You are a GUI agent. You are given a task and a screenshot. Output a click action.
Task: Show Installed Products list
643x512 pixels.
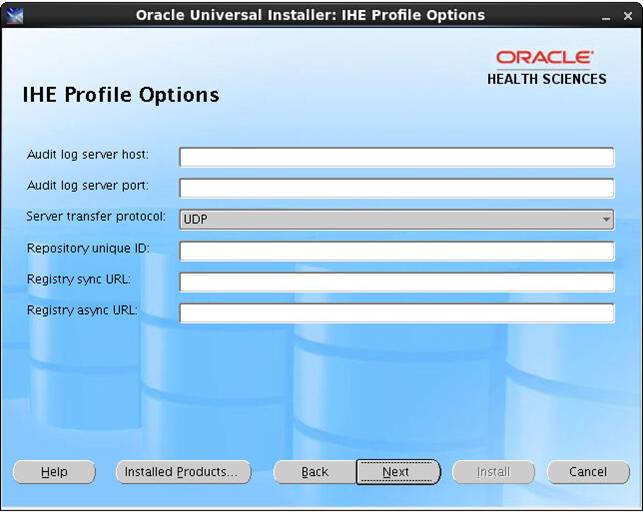coord(183,472)
